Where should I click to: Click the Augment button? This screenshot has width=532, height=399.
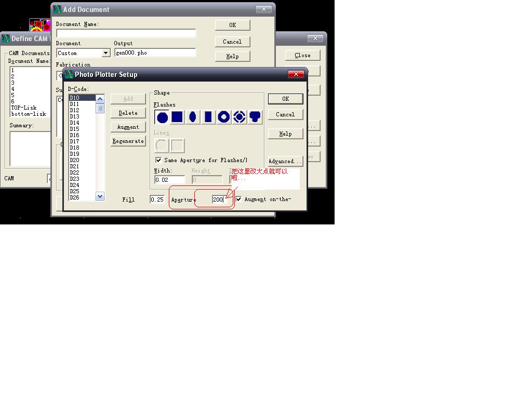[128, 127]
